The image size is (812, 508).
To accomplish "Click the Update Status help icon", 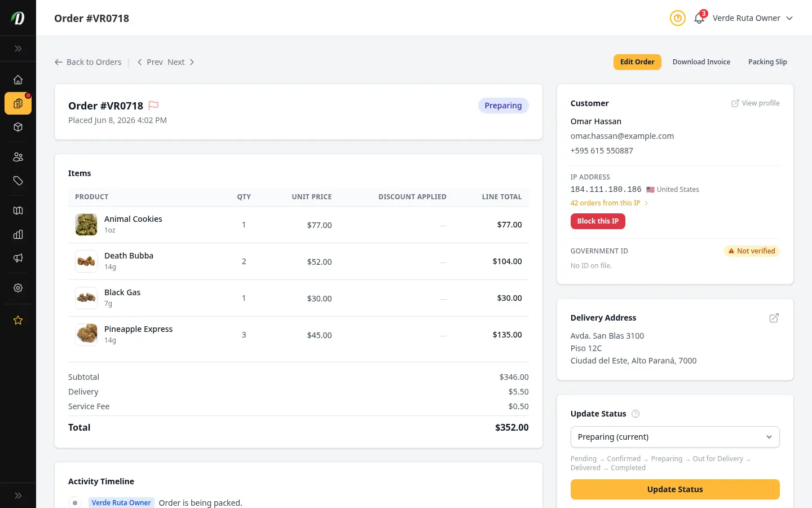I will coord(636,414).
